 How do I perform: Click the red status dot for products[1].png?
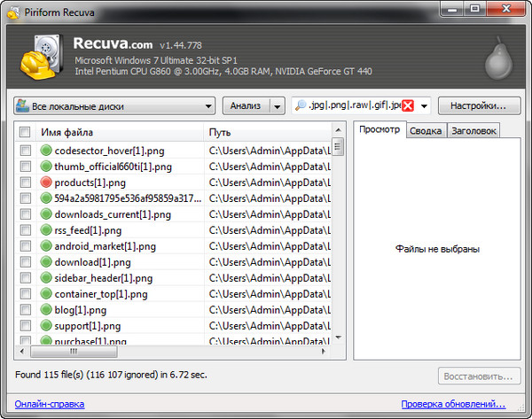pos(47,182)
